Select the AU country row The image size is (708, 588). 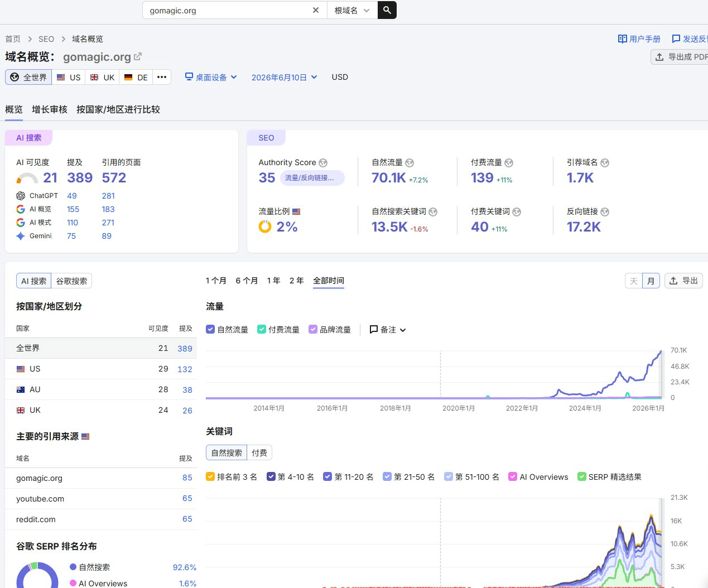click(101, 389)
